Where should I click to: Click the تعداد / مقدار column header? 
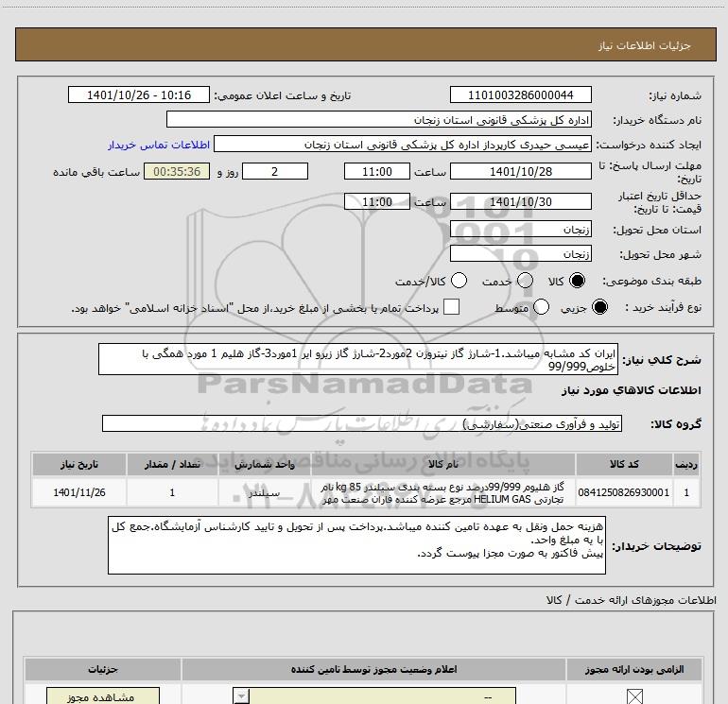tap(172, 464)
